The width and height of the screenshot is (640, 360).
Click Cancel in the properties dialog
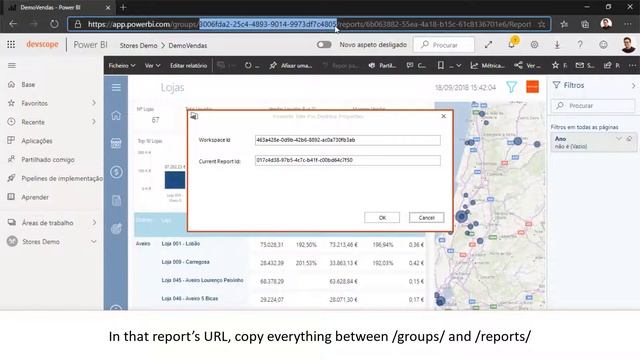427,218
